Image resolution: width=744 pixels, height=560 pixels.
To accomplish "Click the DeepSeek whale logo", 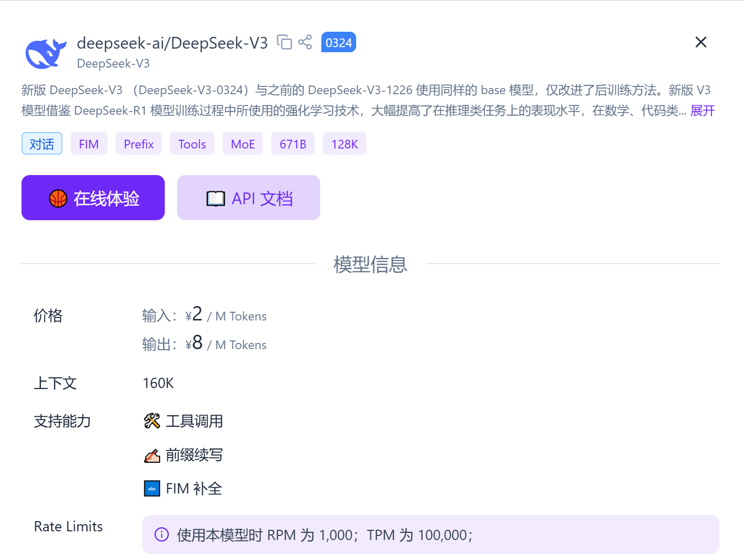I will coord(46,53).
